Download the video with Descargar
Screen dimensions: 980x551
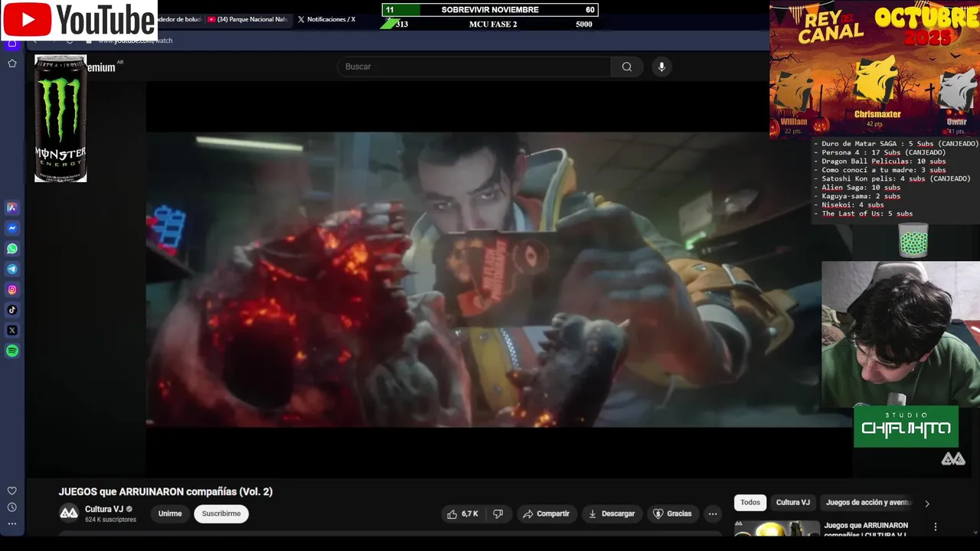[612, 514]
